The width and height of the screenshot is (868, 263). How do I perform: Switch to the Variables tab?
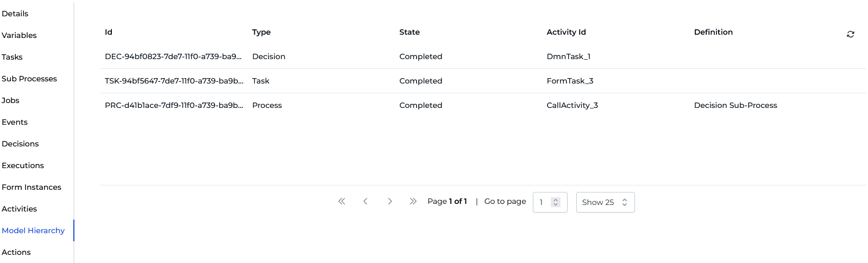click(x=20, y=35)
